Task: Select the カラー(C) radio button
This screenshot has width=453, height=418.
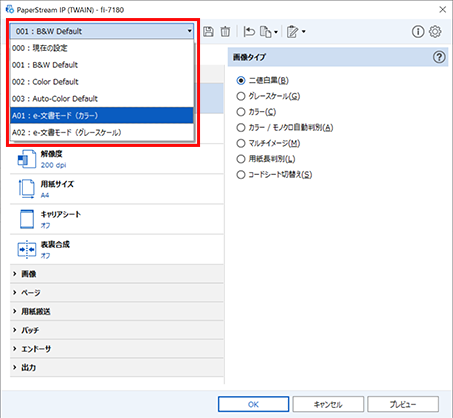Action: click(241, 112)
